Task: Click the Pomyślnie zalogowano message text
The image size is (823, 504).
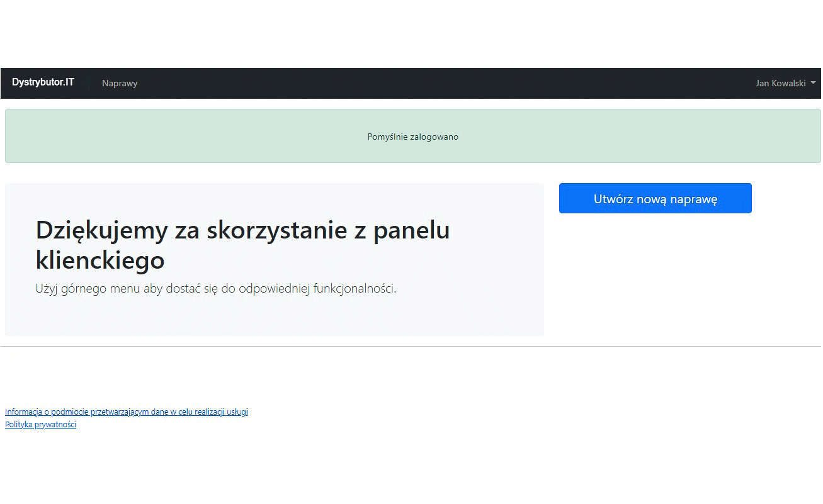Action: (412, 137)
